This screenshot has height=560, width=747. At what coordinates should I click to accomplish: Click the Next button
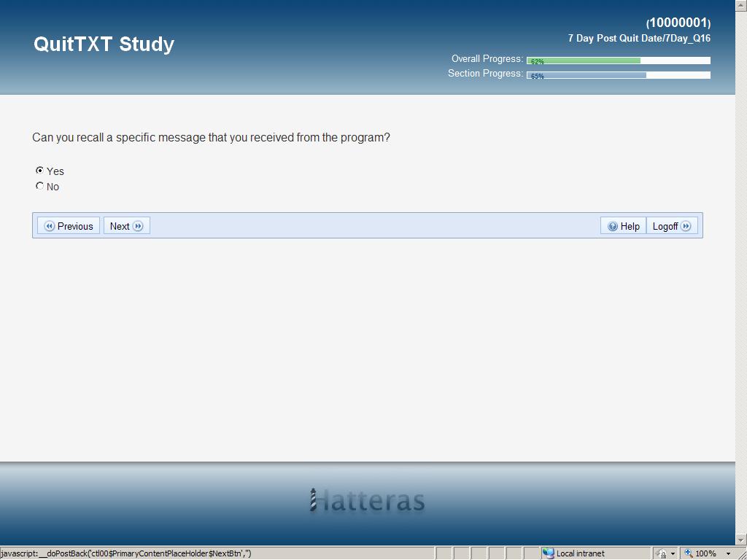(x=127, y=226)
